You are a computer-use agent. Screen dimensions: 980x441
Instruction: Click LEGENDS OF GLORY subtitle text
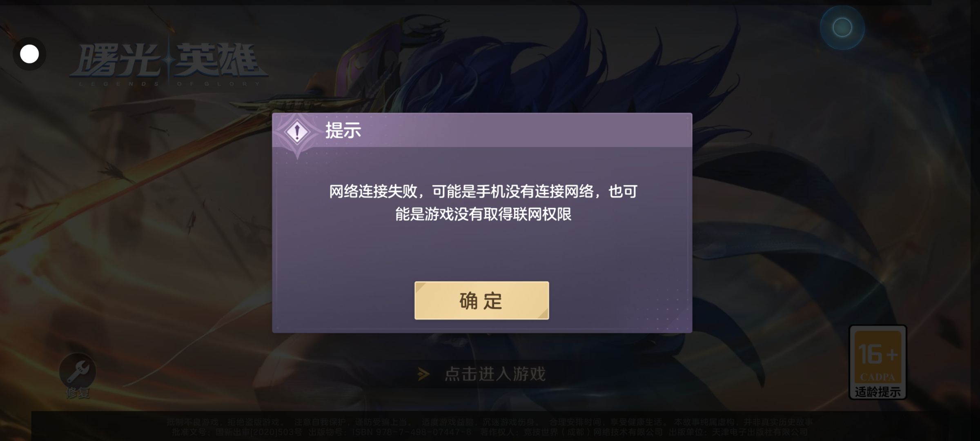169,84
